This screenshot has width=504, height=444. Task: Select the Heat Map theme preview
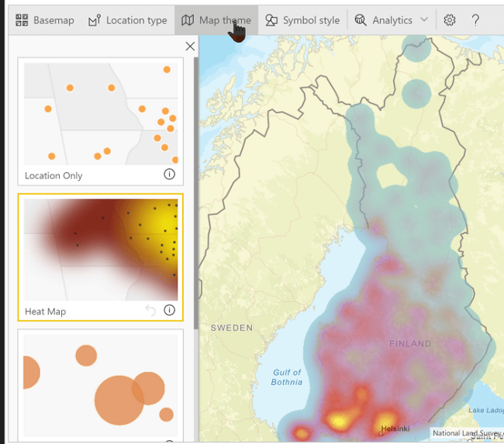click(x=101, y=250)
